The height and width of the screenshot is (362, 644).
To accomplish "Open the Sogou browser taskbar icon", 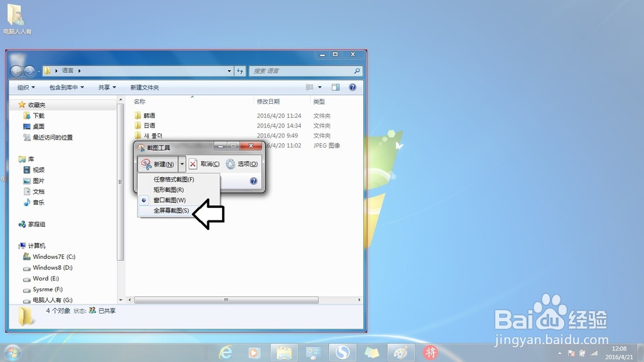I will [342, 352].
